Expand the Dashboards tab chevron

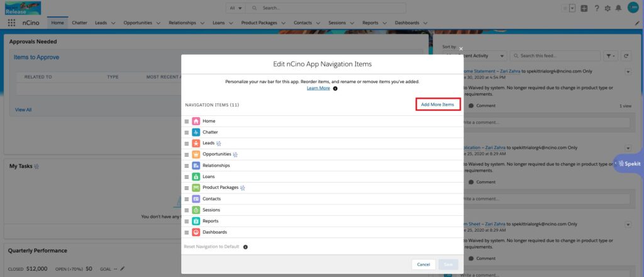425,23
